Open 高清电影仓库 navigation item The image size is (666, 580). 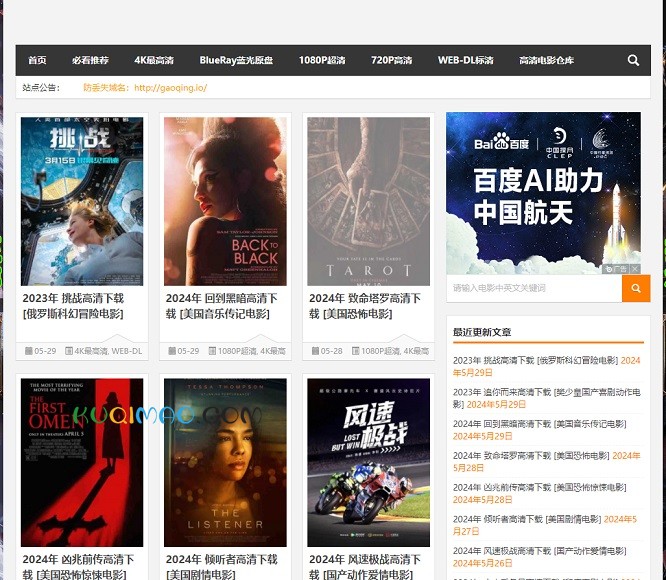pyautogui.click(x=546, y=60)
